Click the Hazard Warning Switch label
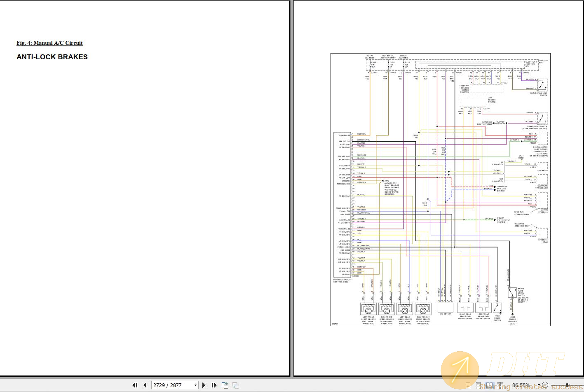The height and width of the screenshot is (392, 584). click(x=539, y=94)
